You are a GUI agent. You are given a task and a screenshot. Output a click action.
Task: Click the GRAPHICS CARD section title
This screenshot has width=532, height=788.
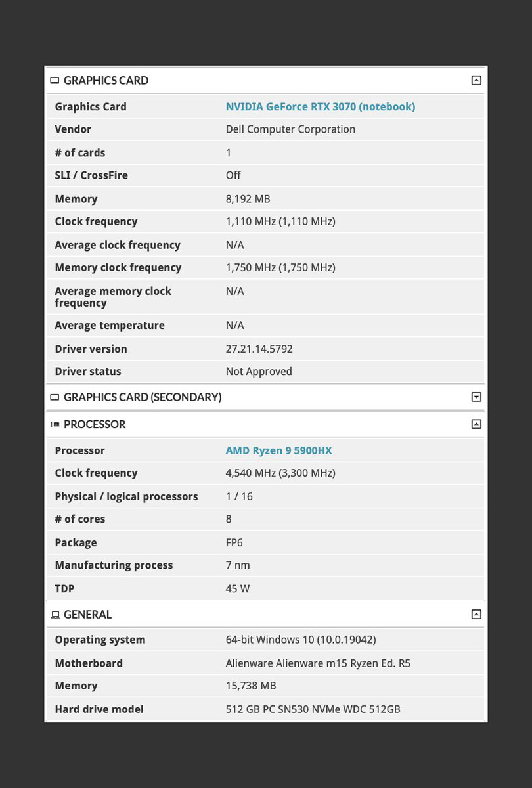[x=106, y=81]
